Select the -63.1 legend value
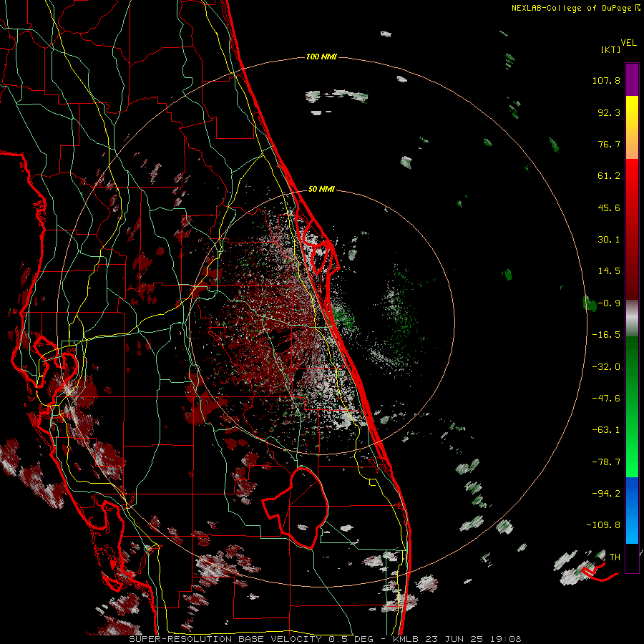The width and height of the screenshot is (644, 644). (x=606, y=430)
